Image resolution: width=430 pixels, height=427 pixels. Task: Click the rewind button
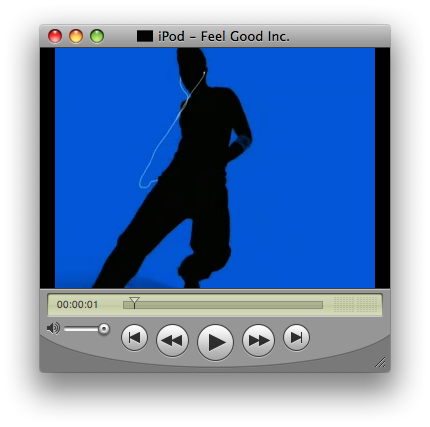click(x=172, y=341)
